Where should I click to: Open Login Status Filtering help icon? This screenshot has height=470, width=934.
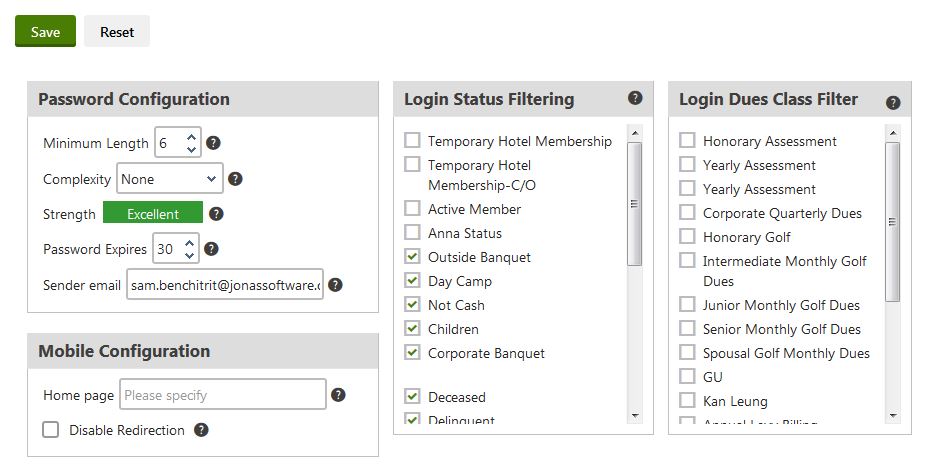coord(635,98)
